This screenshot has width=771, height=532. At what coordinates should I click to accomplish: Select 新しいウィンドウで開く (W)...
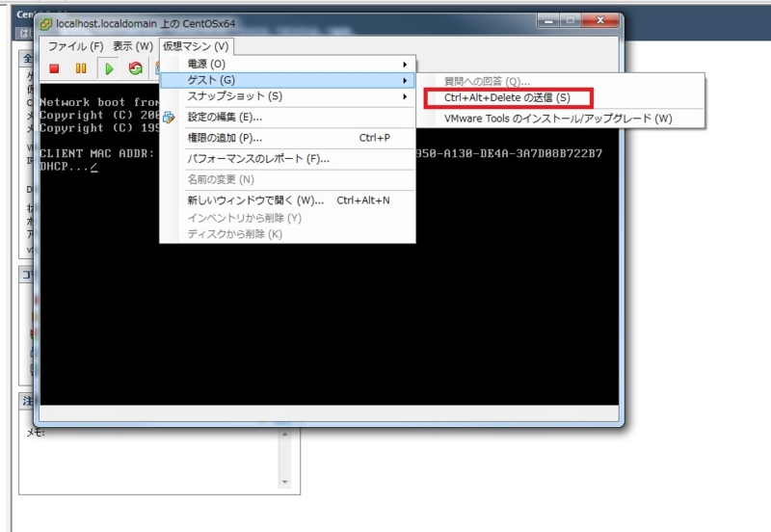(x=287, y=200)
